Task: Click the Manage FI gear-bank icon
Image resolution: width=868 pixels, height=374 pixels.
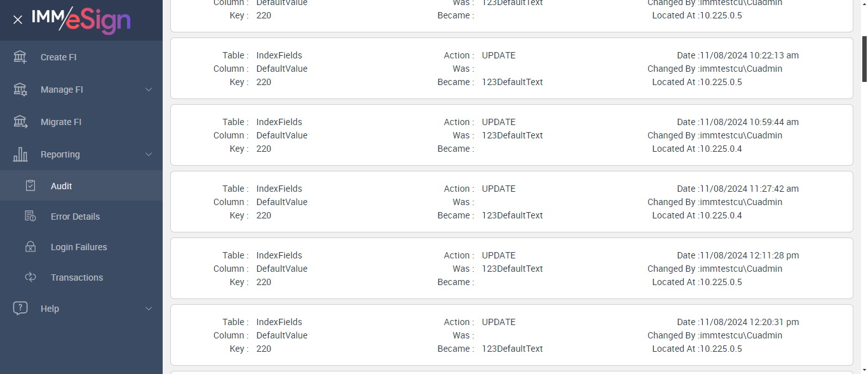Action: pos(20,90)
